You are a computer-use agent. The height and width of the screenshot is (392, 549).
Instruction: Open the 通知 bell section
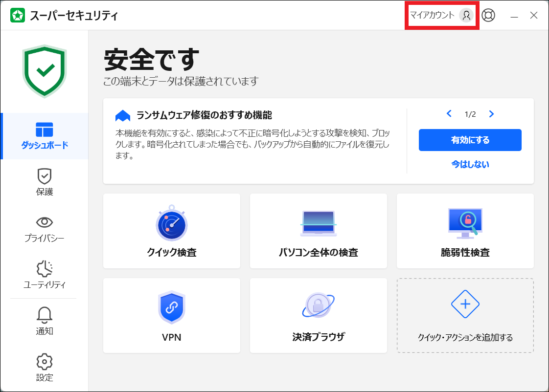(x=45, y=321)
